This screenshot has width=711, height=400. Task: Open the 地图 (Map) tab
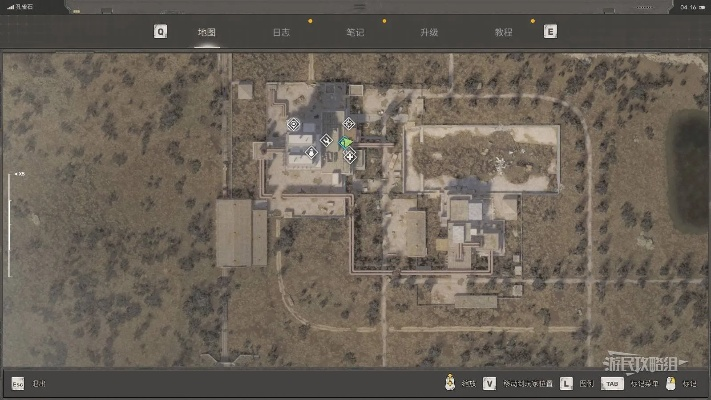tap(207, 32)
